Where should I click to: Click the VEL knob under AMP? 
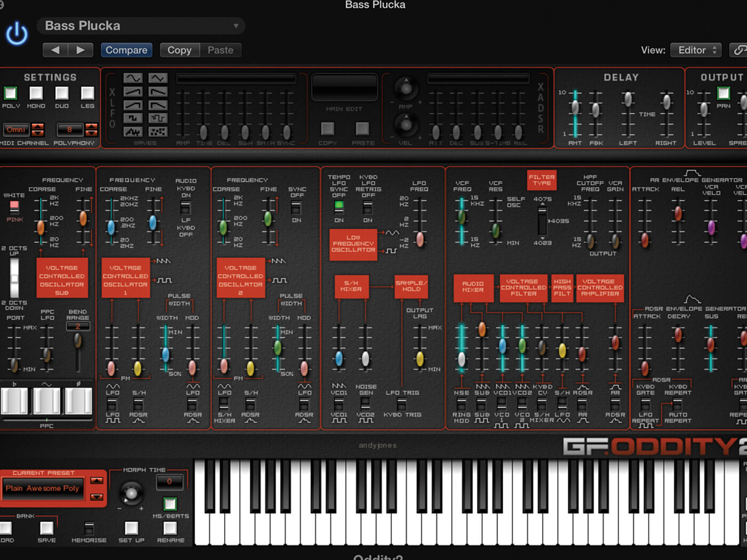(x=406, y=124)
